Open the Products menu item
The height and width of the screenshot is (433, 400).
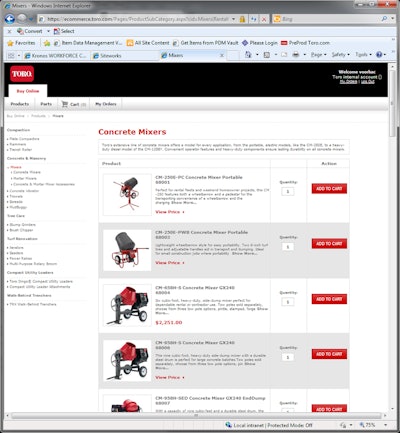click(20, 104)
